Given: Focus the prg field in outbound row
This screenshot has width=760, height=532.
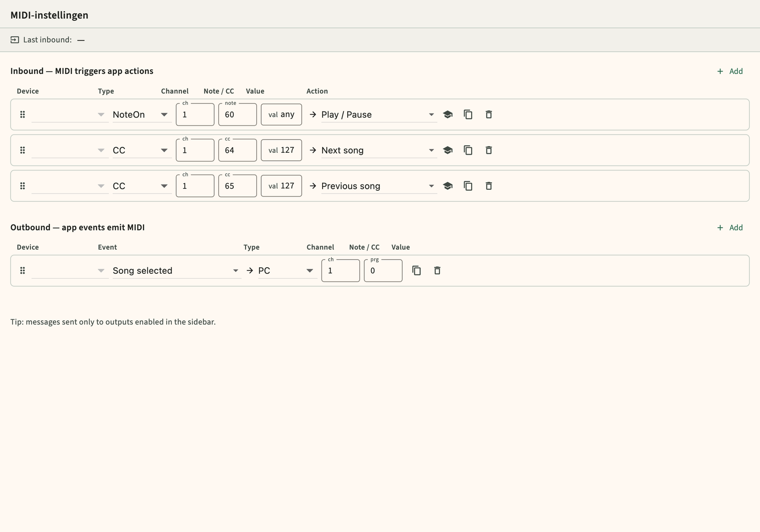Looking at the screenshot, I should (x=383, y=271).
